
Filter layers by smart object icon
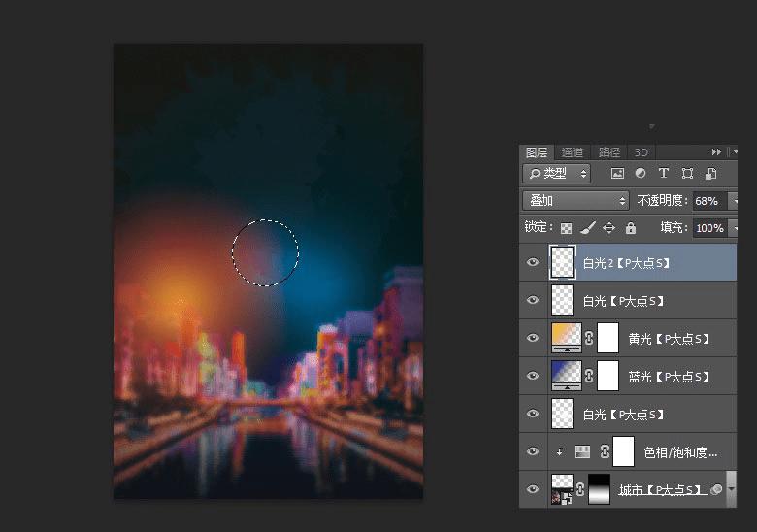pyautogui.click(x=710, y=174)
